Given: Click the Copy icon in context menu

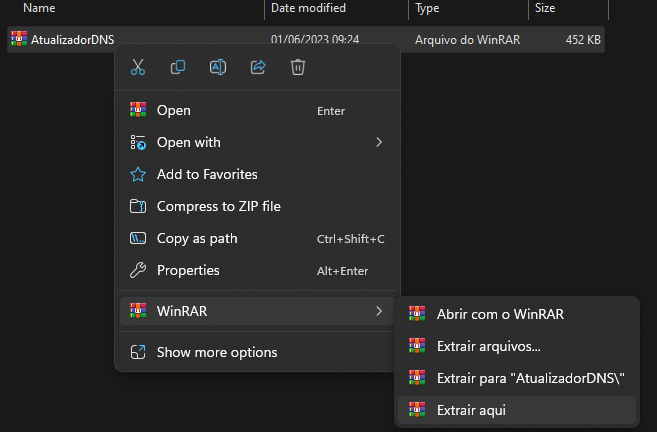Looking at the screenshot, I should pyautogui.click(x=178, y=67).
